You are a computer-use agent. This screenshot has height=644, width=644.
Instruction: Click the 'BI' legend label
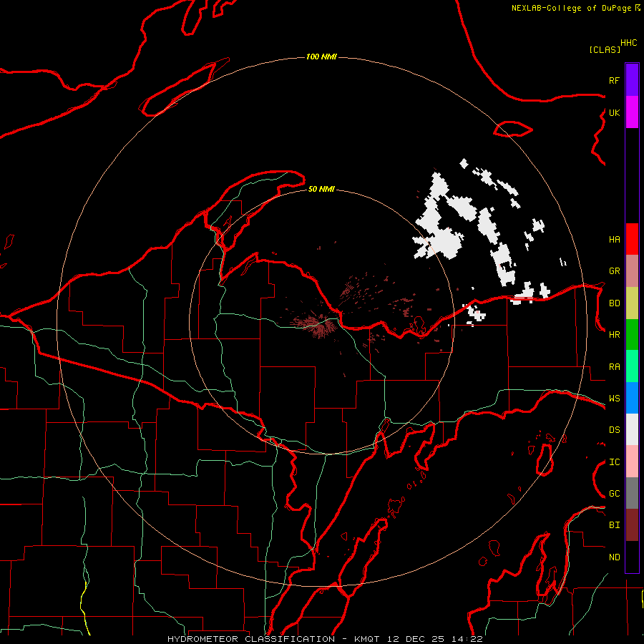coord(615,525)
